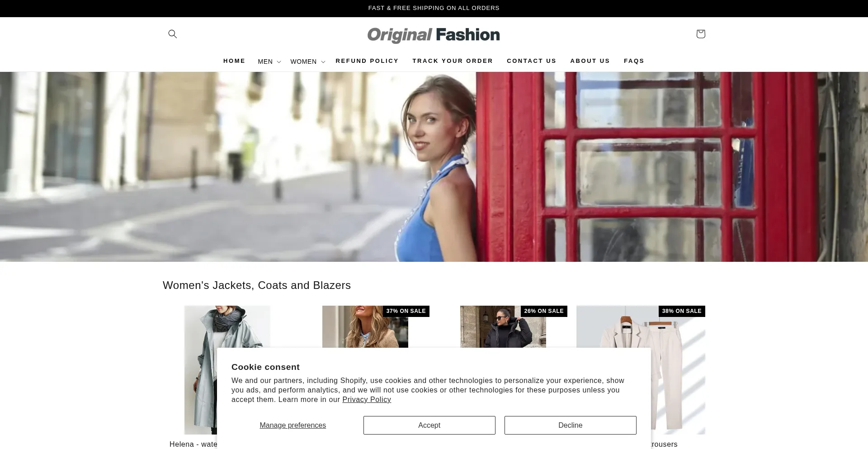Open the shopping cart bag icon
The height and width of the screenshot is (449, 868).
pos(700,34)
